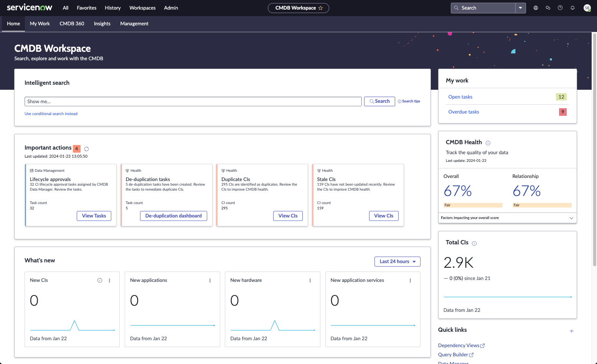Click the globe icon in top bar

[536, 8]
